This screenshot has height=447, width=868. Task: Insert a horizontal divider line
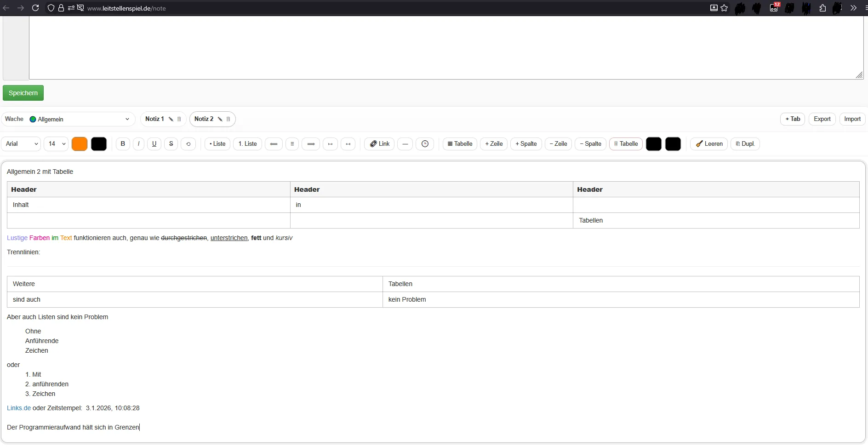405,144
